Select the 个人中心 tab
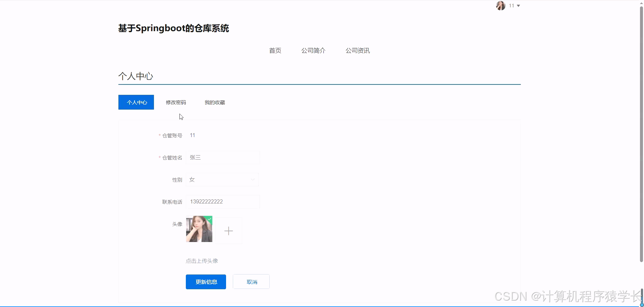 [x=136, y=102]
